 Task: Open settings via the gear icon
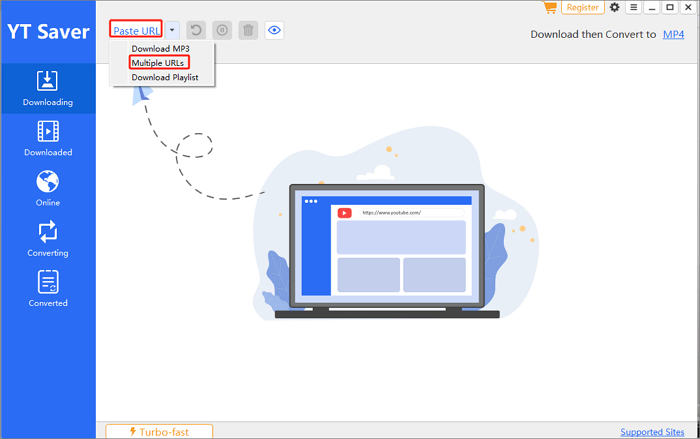click(614, 7)
